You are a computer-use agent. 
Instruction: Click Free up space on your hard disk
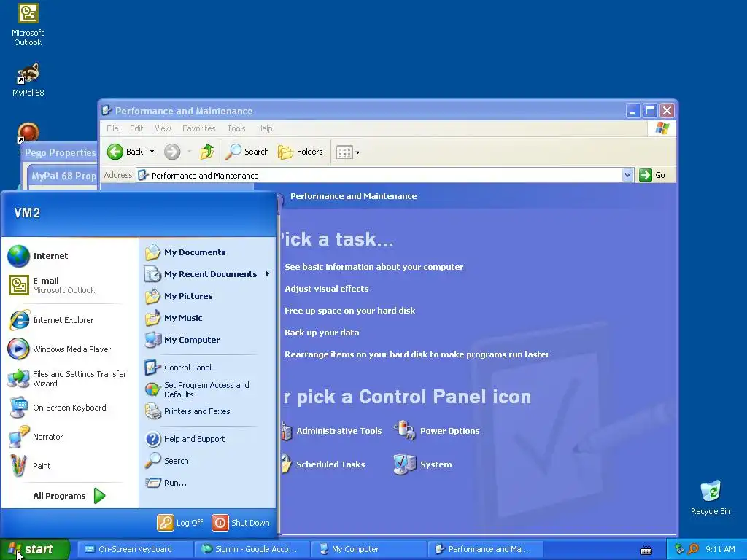pyautogui.click(x=350, y=311)
